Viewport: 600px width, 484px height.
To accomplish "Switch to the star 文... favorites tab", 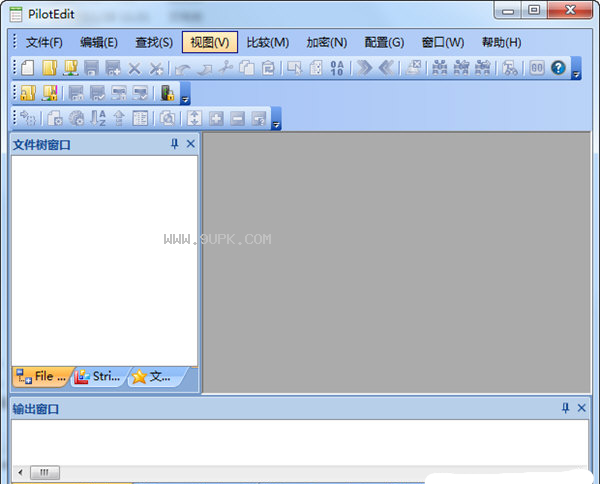I will click(156, 376).
